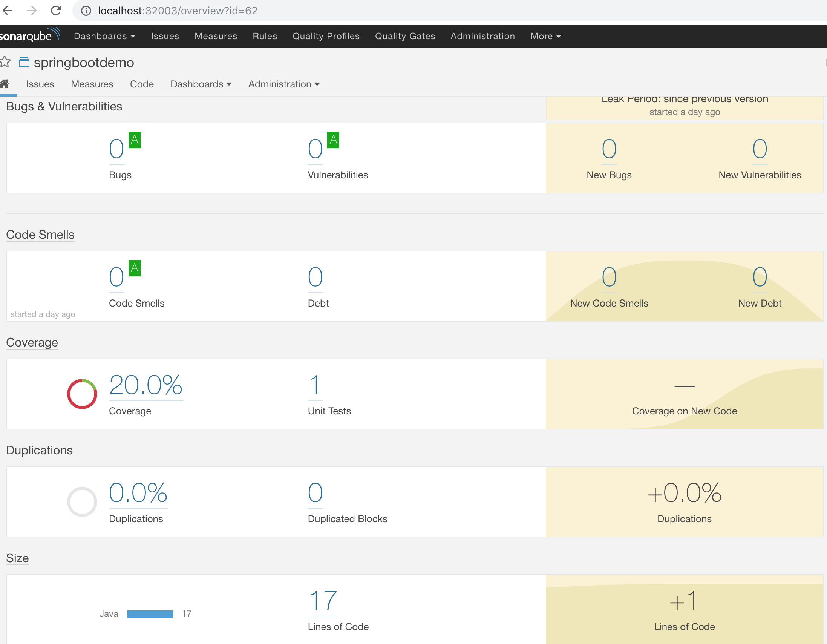This screenshot has height=644, width=827.
Task: Favorite springbootdemo with the star icon
Action: click(x=5, y=62)
